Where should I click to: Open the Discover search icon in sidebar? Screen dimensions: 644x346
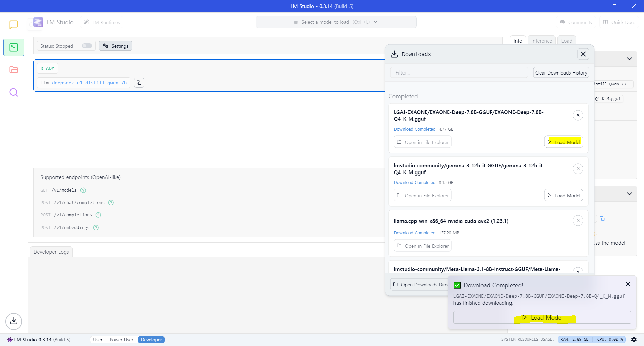pyautogui.click(x=14, y=92)
